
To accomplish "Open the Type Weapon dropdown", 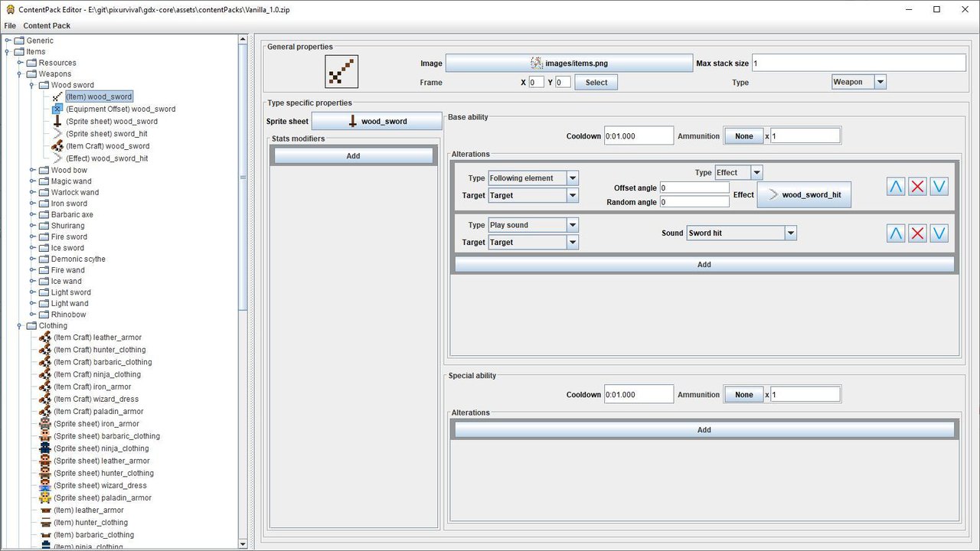I will (x=880, y=82).
